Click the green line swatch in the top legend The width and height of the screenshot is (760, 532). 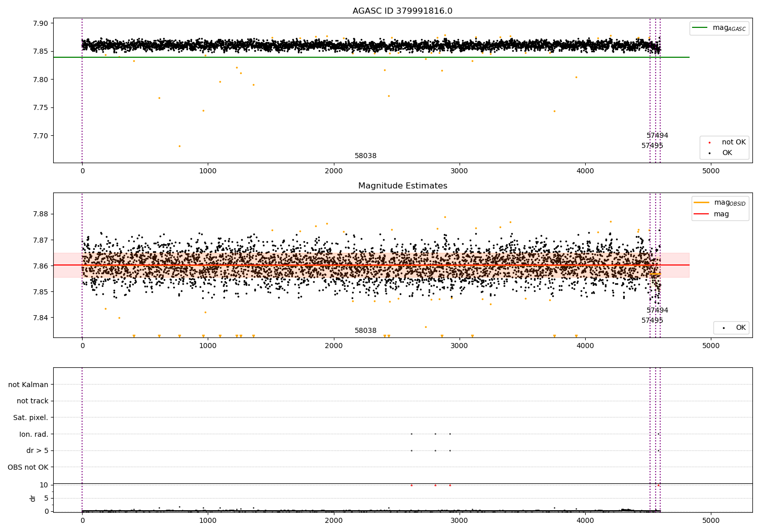point(700,28)
